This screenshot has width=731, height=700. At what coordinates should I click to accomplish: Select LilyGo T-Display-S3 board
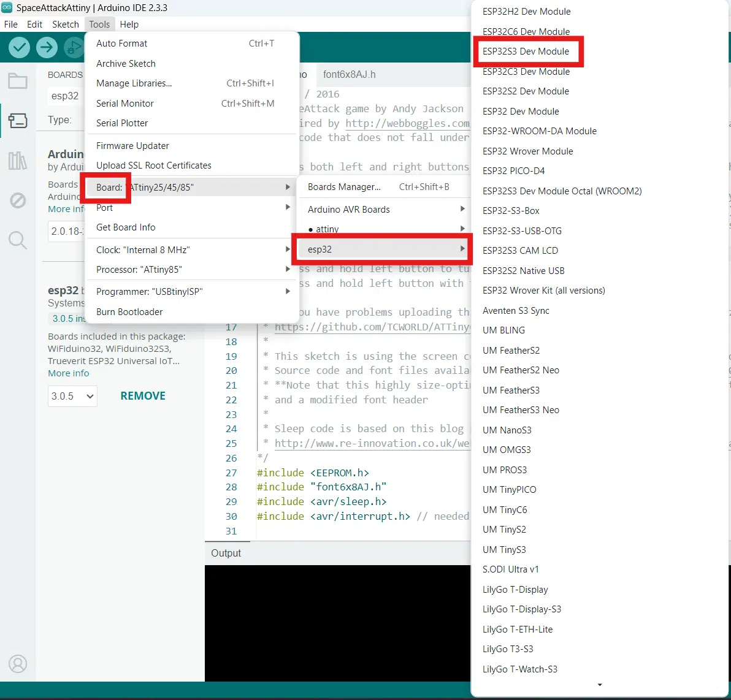[522, 609]
